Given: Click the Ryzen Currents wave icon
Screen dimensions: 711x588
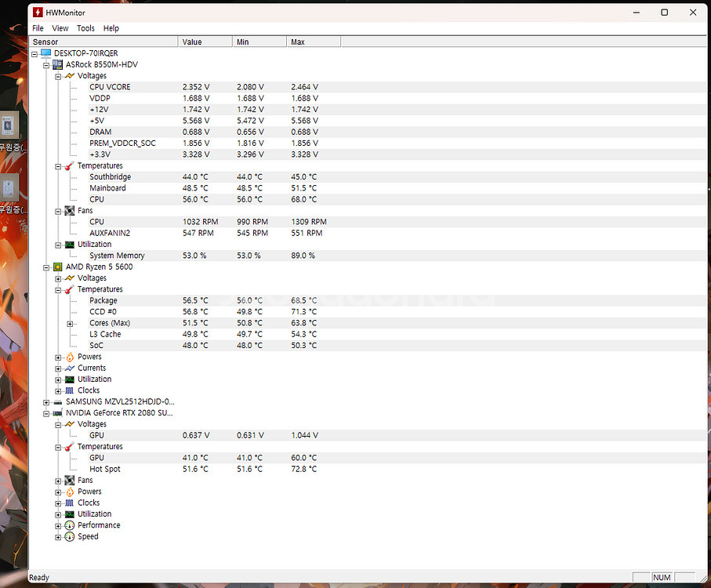Looking at the screenshot, I should pos(70,368).
